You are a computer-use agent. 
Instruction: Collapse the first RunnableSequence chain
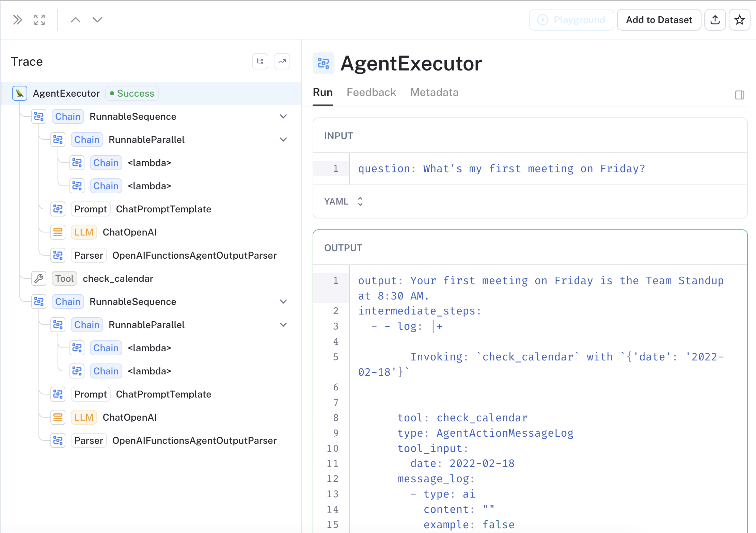283,116
